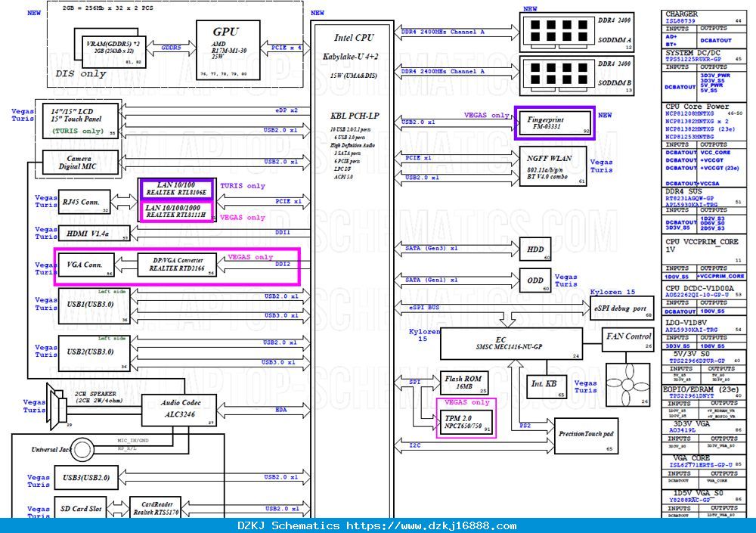Click the FAN Control block
This screenshot has height=533, width=756.
pyautogui.click(x=627, y=339)
